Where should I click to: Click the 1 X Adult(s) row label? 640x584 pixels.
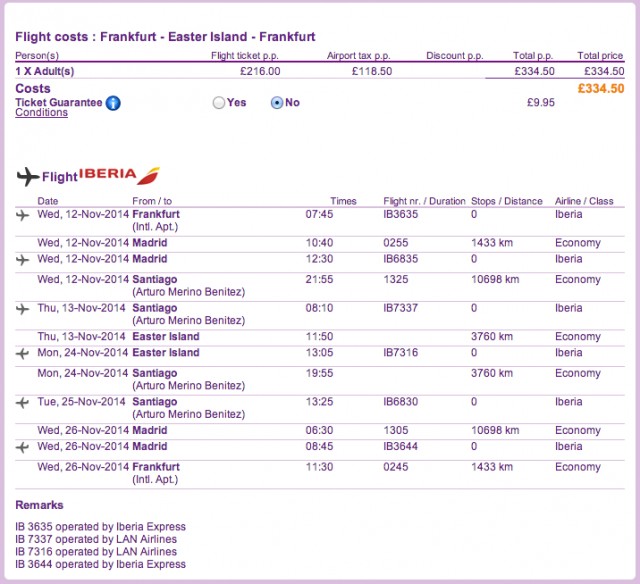45,71
